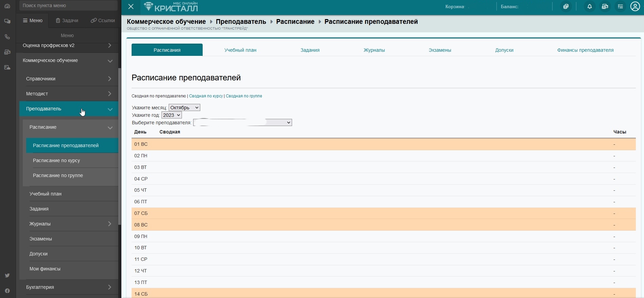Open the checklist tasks icon in header
This screenshot has height=298, width=644.
(621, 6)
